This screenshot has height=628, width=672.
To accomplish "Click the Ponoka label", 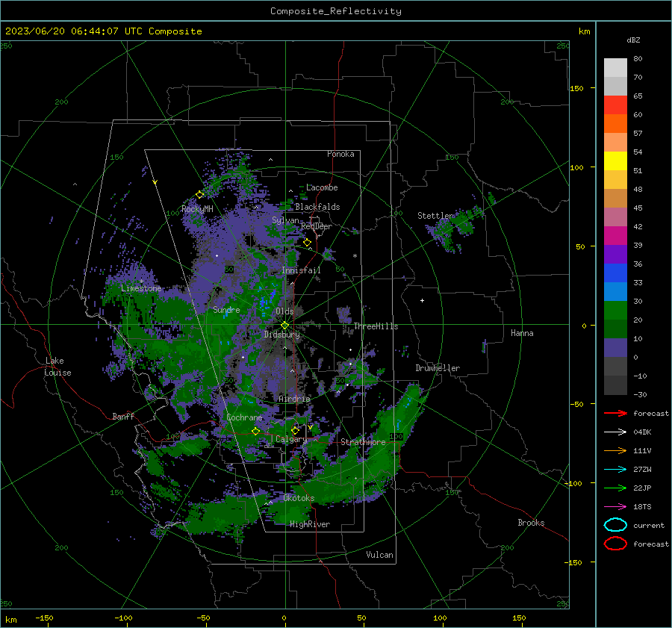I will (x=340, y=154).
